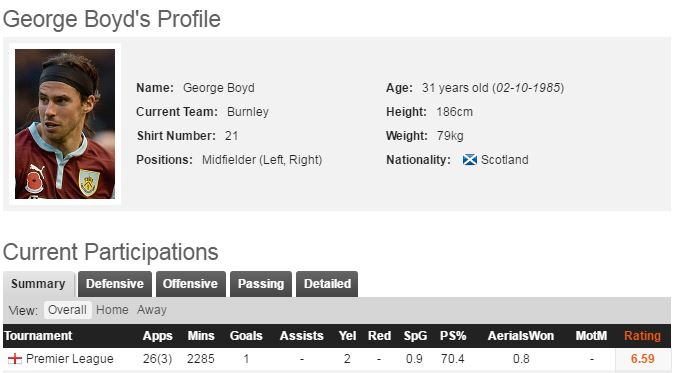Select the Home view option

point(112,310)
